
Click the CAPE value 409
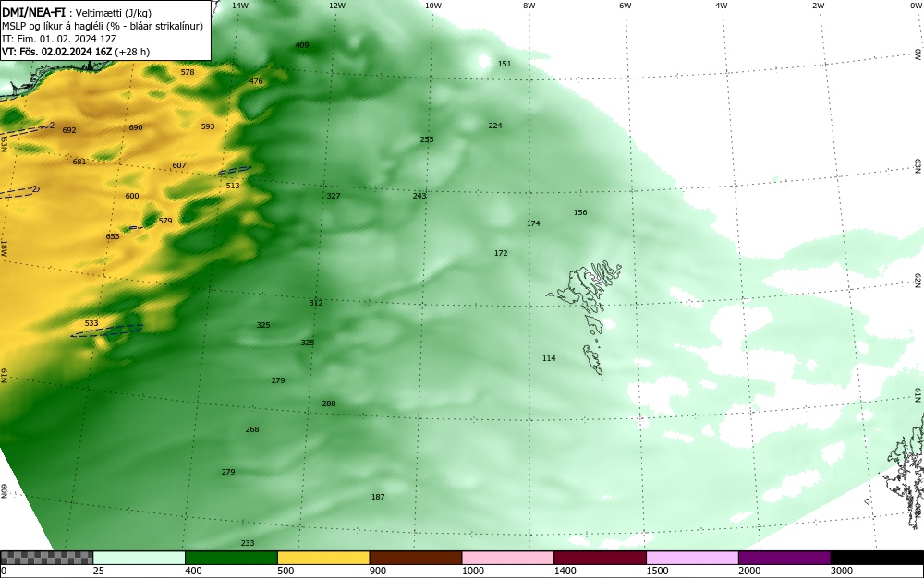coord(302,45)
